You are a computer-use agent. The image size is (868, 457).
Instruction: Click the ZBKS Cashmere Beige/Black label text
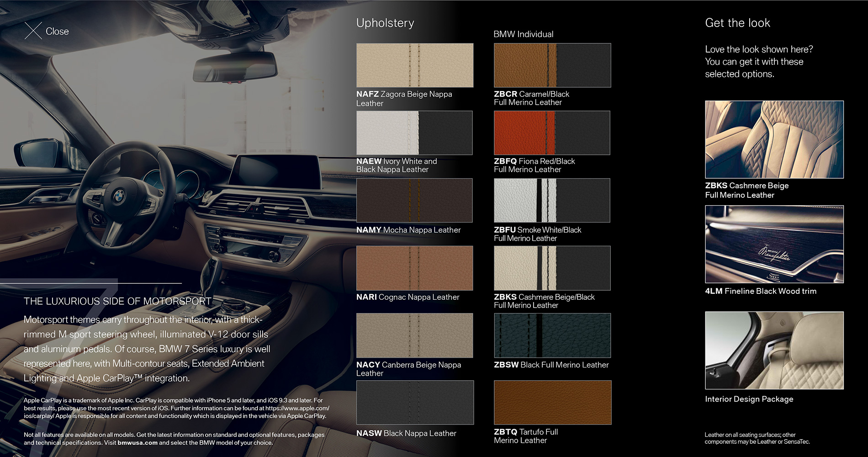click(544, 301)
